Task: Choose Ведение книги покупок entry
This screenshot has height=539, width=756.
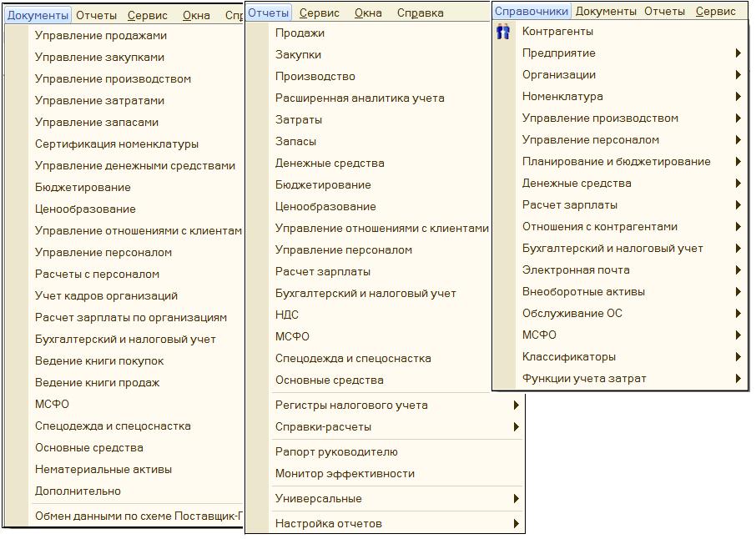Action: click(x=99, y=361)
